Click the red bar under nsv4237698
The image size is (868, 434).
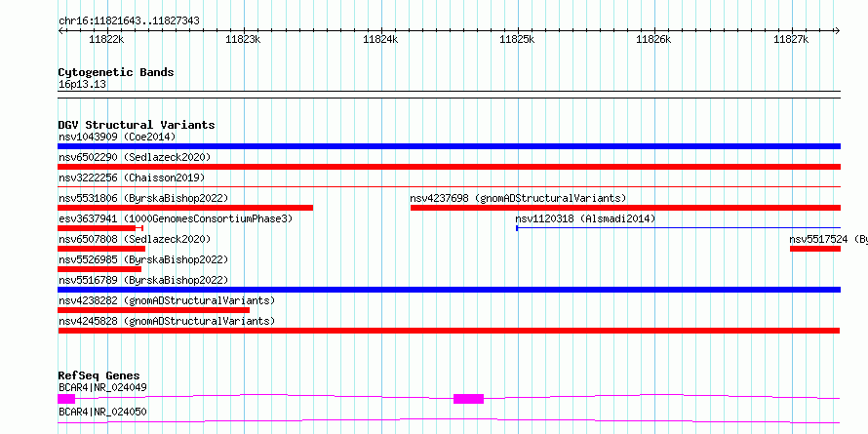(625, 208)
